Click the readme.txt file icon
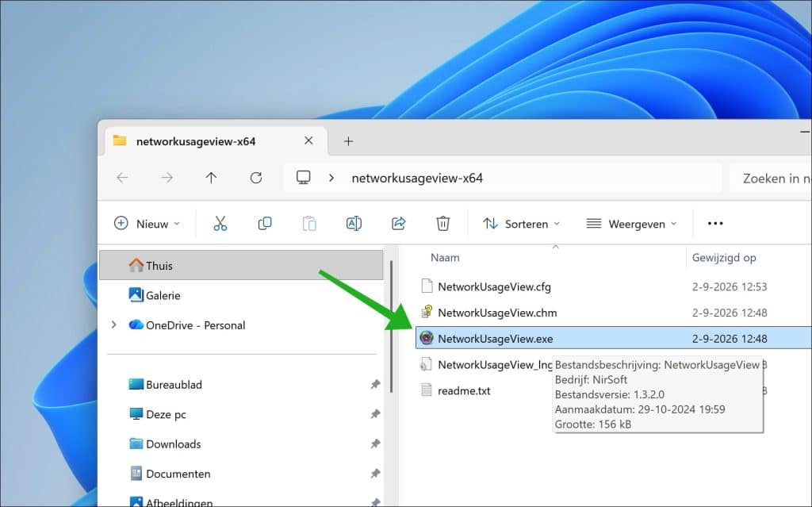 (x=426, y=390)
